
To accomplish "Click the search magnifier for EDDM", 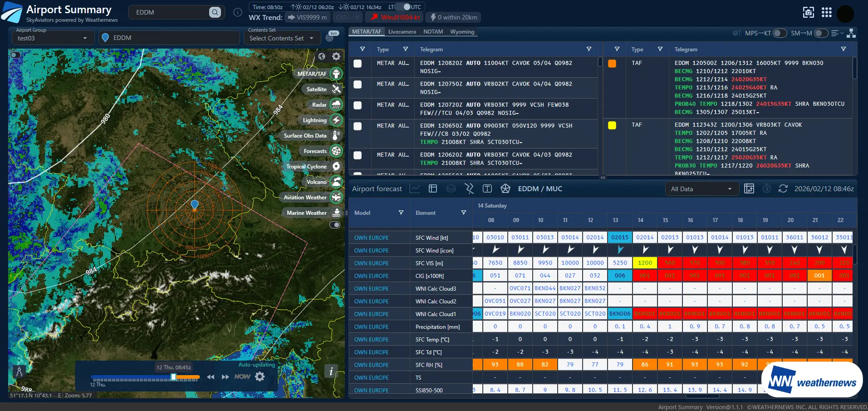I will point(215,12).
